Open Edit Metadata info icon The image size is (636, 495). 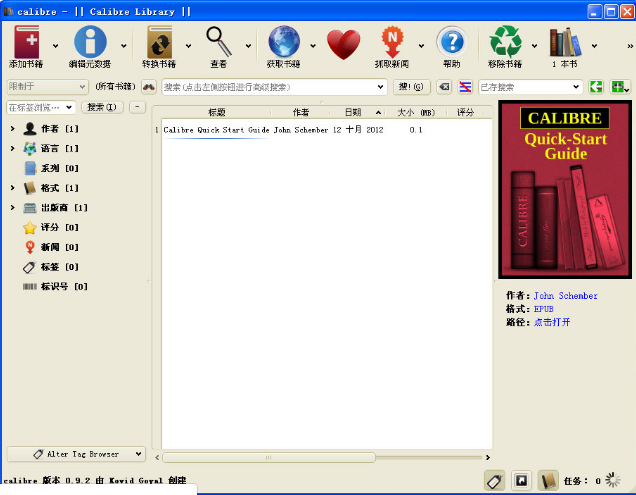(90, 42)
